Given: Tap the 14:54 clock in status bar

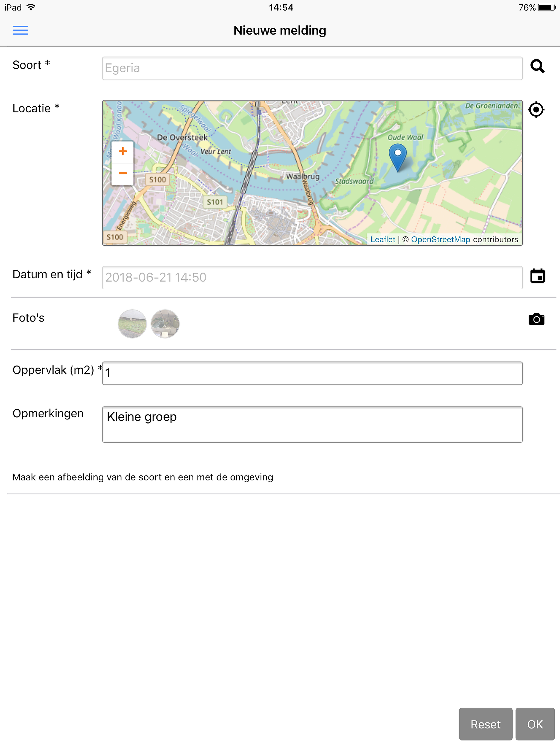Looking at the screenshot, I should 281,7.
